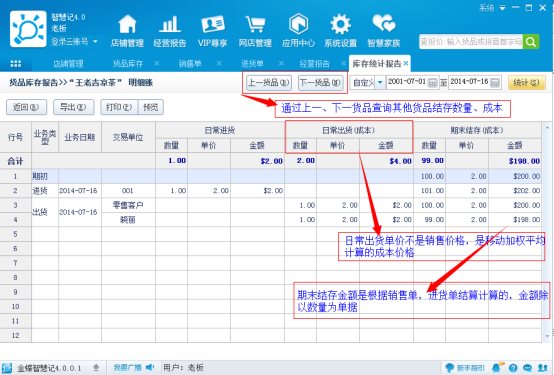Click the 智慧记 lightbulb logo

(28, 29)
